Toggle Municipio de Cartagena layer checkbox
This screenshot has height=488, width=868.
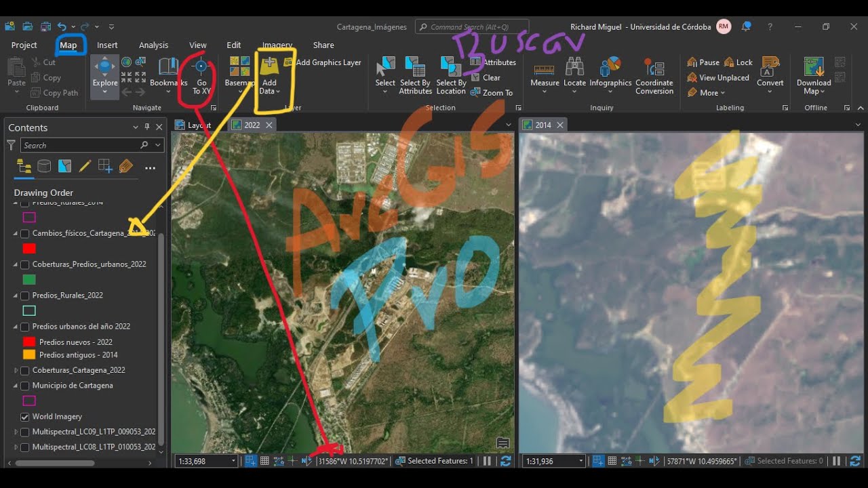click(25, 386)
